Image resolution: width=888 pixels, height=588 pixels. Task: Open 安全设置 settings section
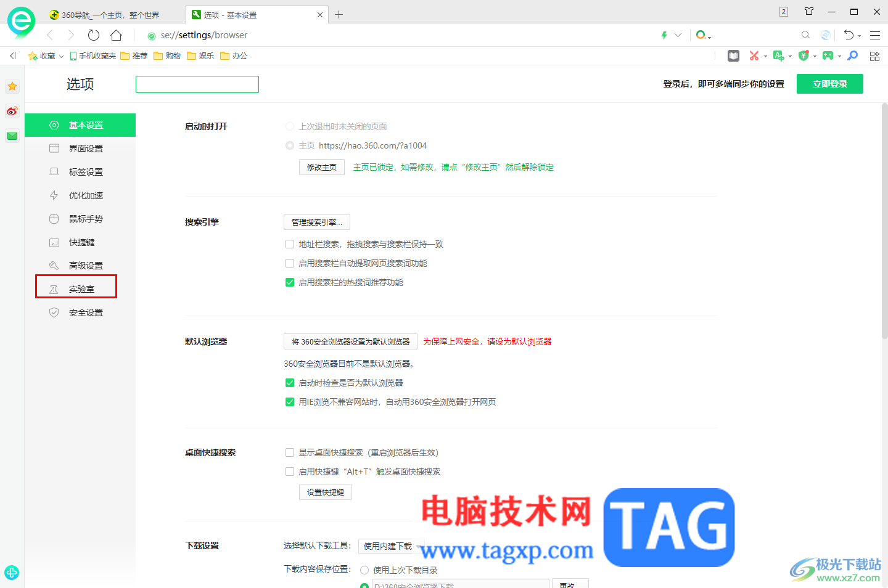pos(80,312)
